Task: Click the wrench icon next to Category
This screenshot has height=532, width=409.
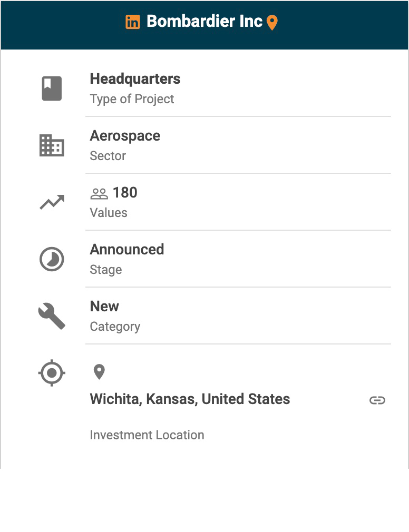Action: 52,317
